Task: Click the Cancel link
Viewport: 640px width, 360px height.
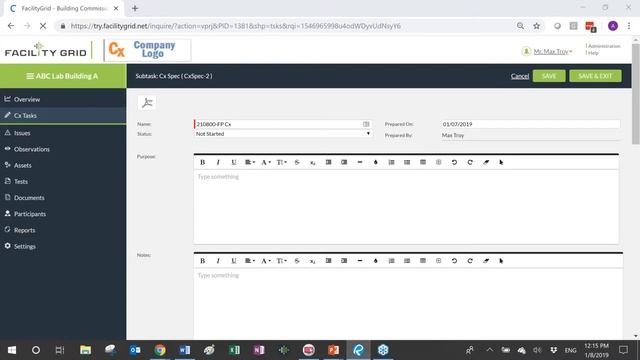Action: point(520,76)
